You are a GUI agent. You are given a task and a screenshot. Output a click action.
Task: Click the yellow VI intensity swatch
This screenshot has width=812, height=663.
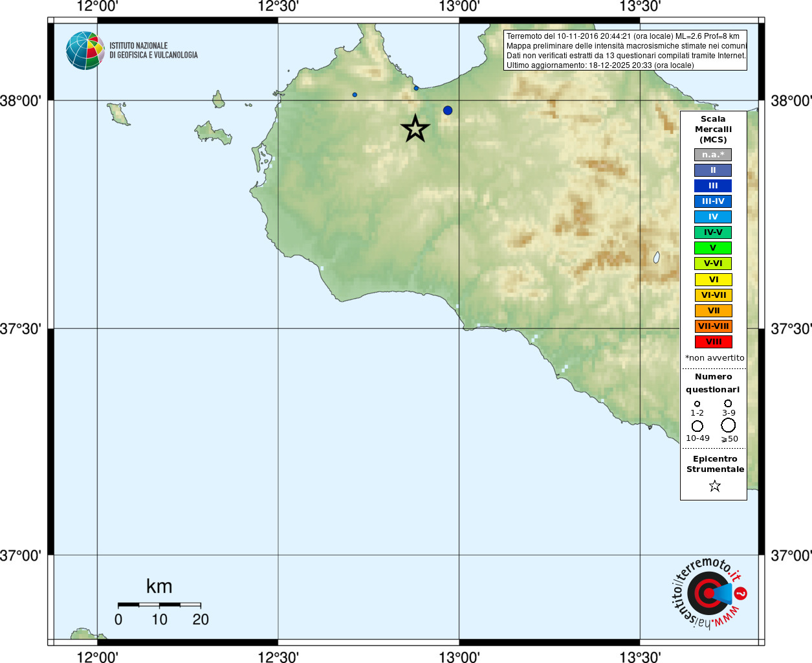(x=714, y=280)
